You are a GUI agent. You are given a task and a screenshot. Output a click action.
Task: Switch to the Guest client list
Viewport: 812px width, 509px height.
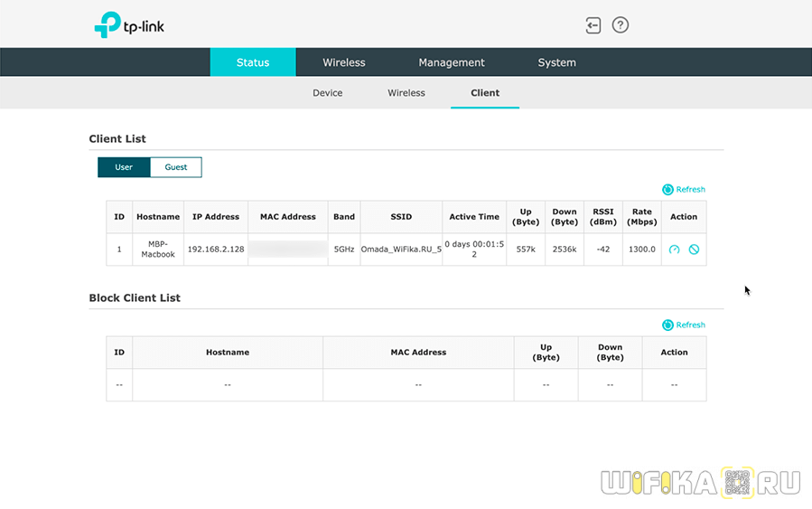click(x=175, y=167)
